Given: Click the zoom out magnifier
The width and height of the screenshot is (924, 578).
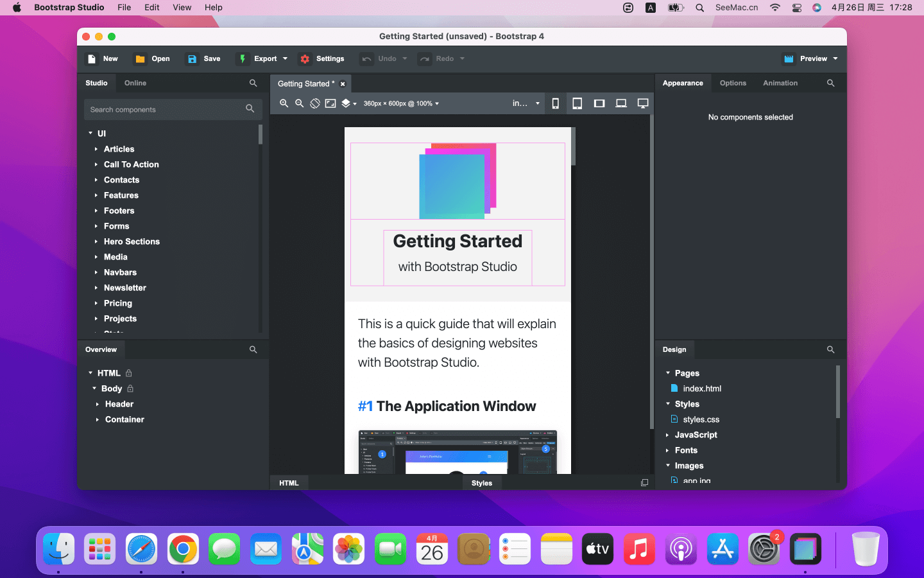Looking at the screenshot, I should coord(299,103).
